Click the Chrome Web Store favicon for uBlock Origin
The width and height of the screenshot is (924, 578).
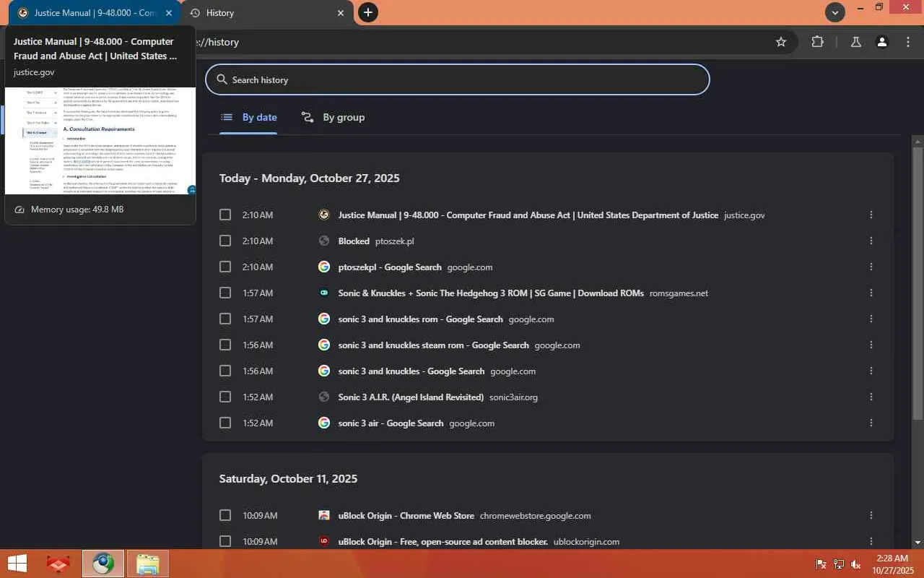pyautogui.click(x=324, y=515)
